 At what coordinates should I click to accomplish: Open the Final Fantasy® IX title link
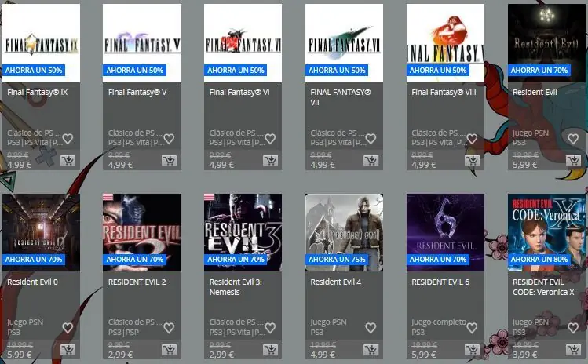(37, 93)
